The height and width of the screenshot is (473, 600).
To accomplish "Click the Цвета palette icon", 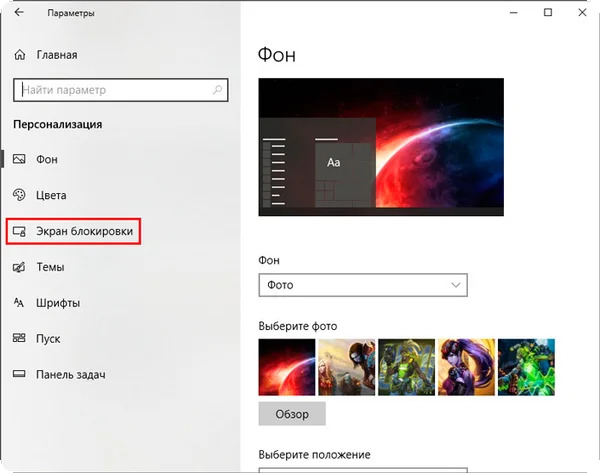I will click(x=19, y=195).
